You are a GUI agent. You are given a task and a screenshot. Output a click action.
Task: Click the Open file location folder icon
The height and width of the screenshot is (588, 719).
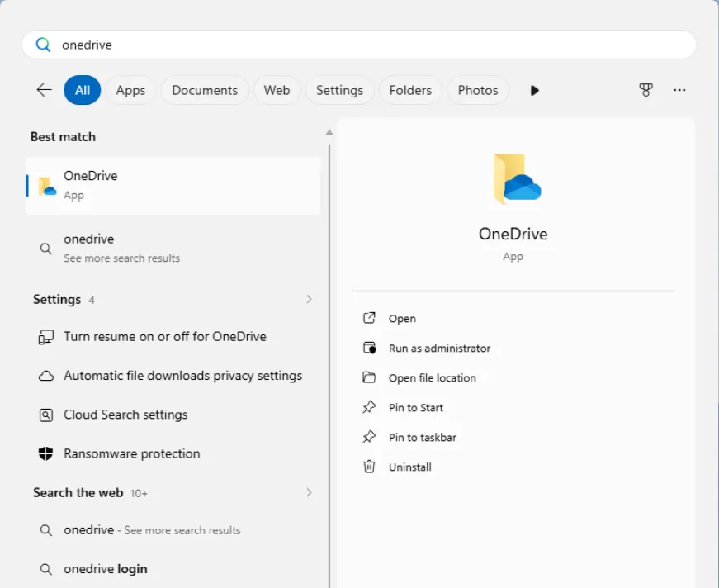point(369,377)
